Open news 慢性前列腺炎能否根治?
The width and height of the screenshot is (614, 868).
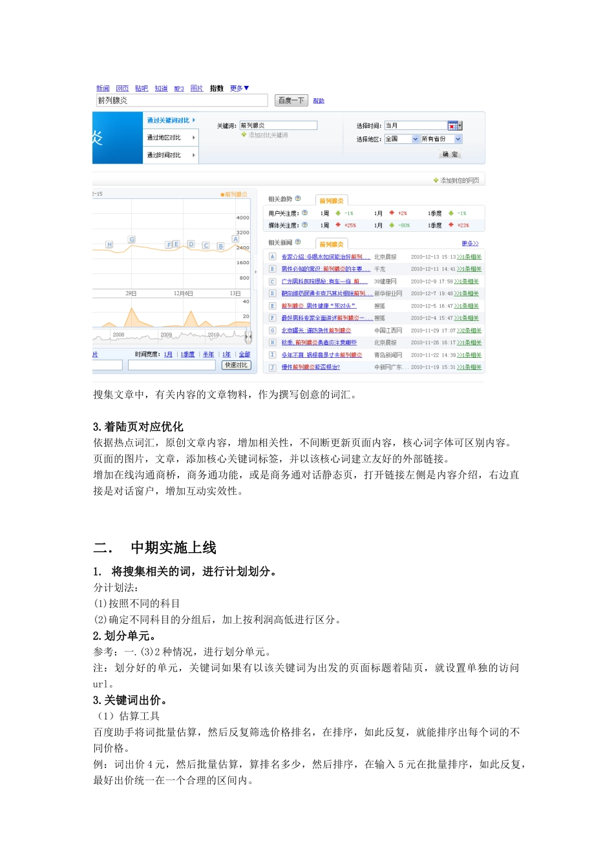(x=310, y=367)
